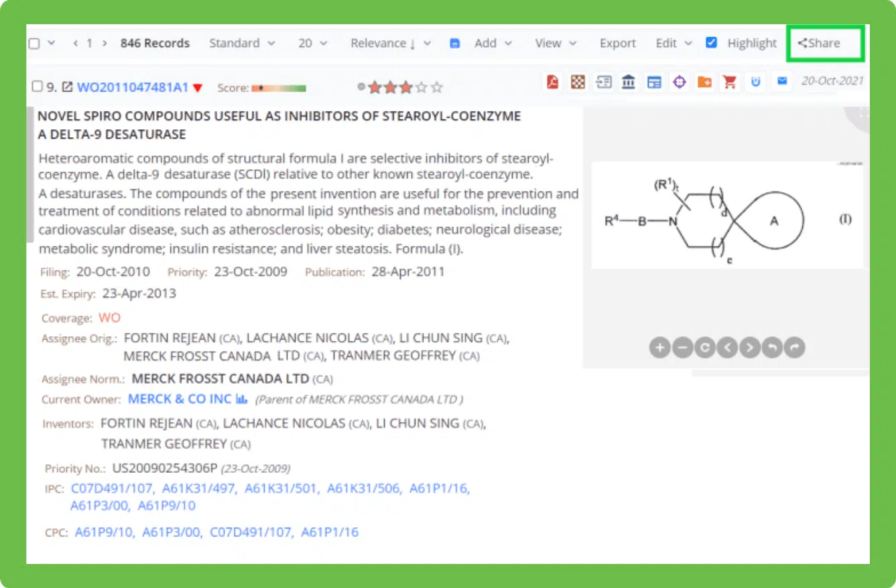Open the Edit menu
The height and width of the screenshot is (588, 896).
(673, 43)
